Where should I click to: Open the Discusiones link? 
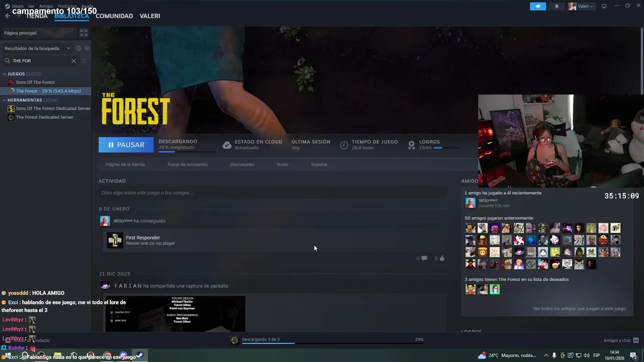(x=243, y=164)
